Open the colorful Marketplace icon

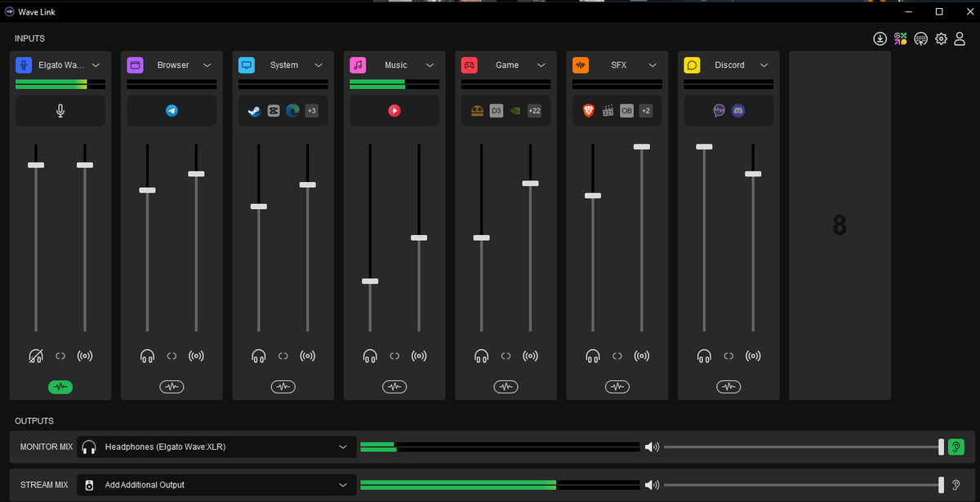(900, 38)
